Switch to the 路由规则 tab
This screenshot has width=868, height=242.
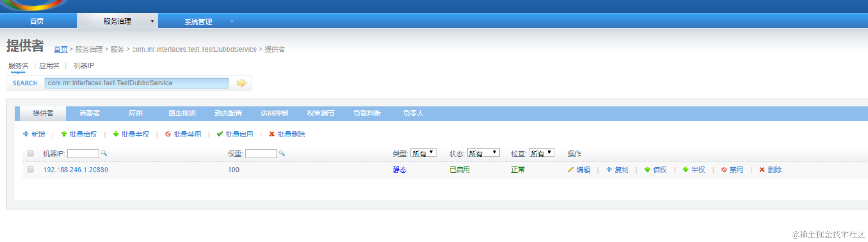pyautogui.click(x=182, y=113)
